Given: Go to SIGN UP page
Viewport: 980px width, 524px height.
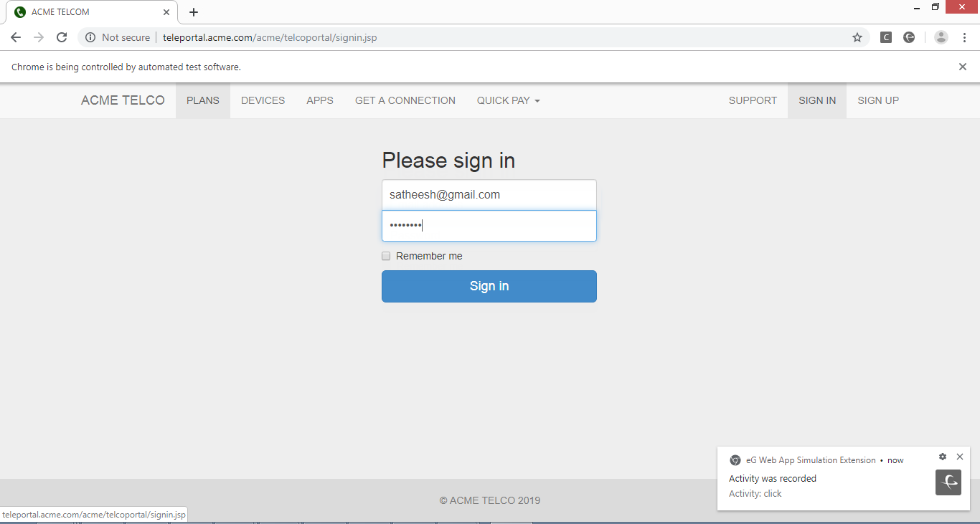Looking at the screenshot, I should pyautogui.click(x=878, y=100).
